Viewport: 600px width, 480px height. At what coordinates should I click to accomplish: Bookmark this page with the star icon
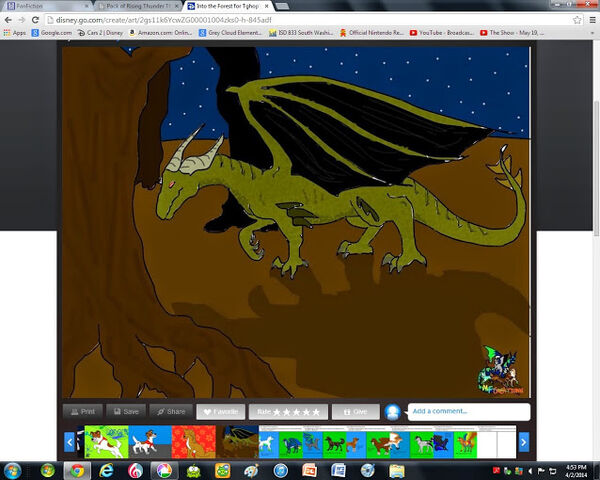(x=577, y=20)
